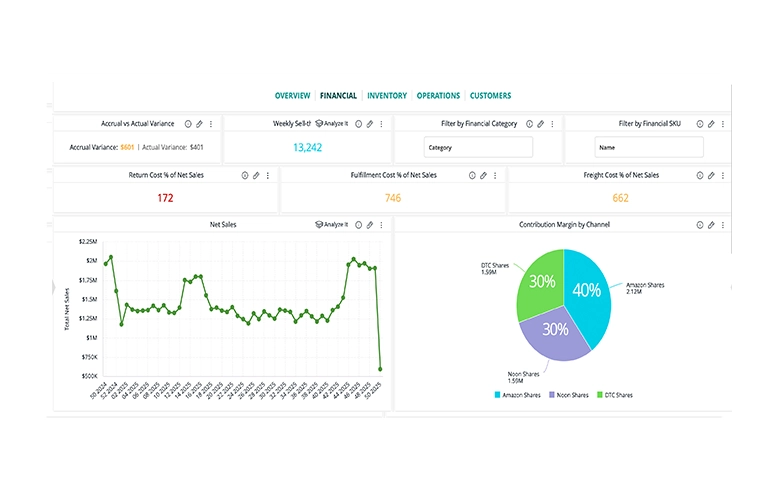Expand three-dot menu on Net Sales chart
Viewport: 768px width, 493px height.
point(380,225)
